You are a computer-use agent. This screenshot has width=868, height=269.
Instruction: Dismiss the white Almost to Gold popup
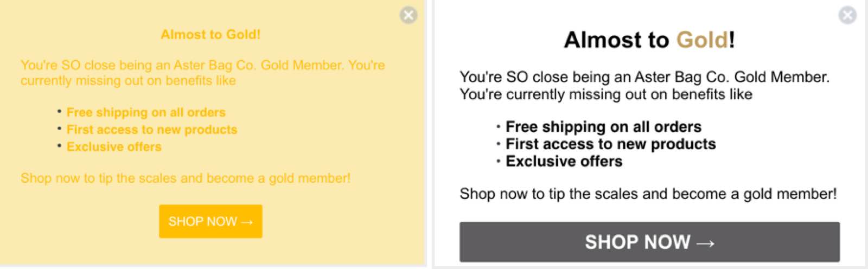tap(847, 15)
